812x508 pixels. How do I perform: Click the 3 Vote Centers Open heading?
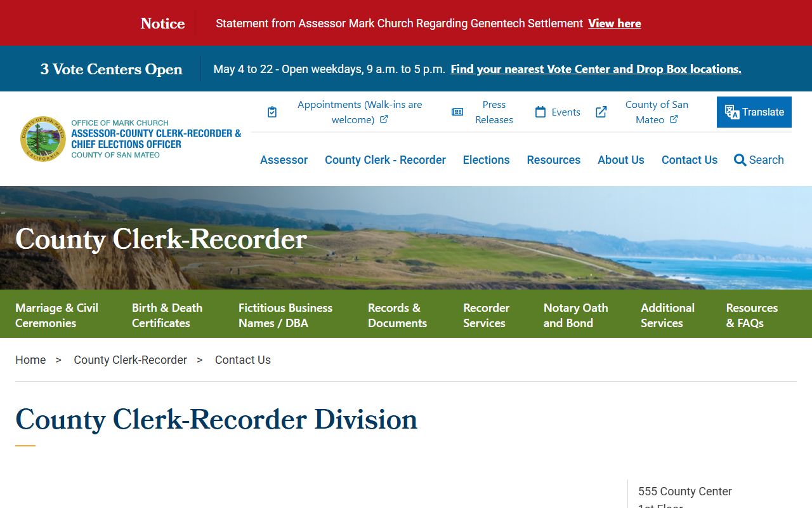point(112,69)
